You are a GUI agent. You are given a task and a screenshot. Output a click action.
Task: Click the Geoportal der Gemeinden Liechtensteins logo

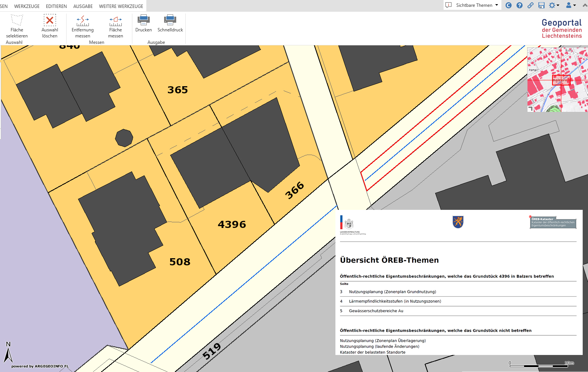tap(562, 28)
